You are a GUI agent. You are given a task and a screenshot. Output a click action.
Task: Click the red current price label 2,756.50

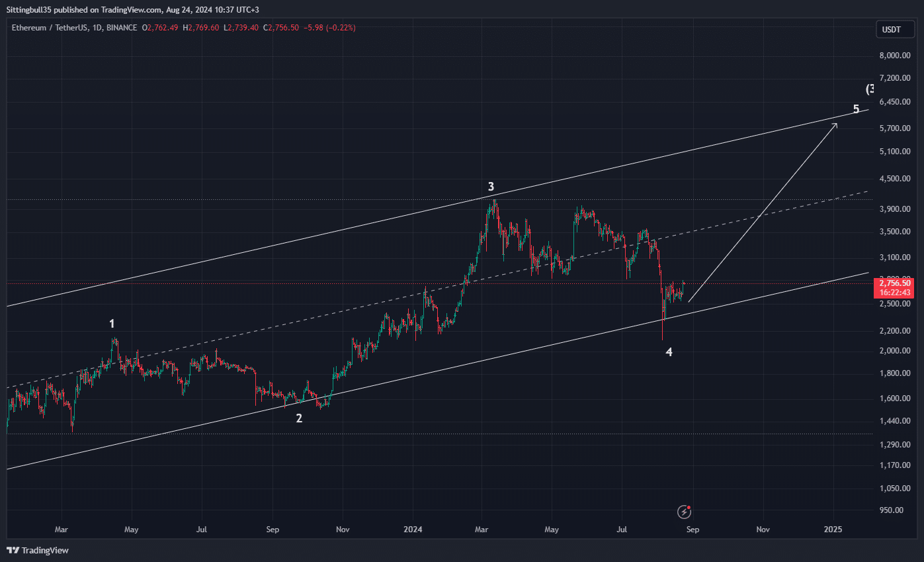[895, 283]
